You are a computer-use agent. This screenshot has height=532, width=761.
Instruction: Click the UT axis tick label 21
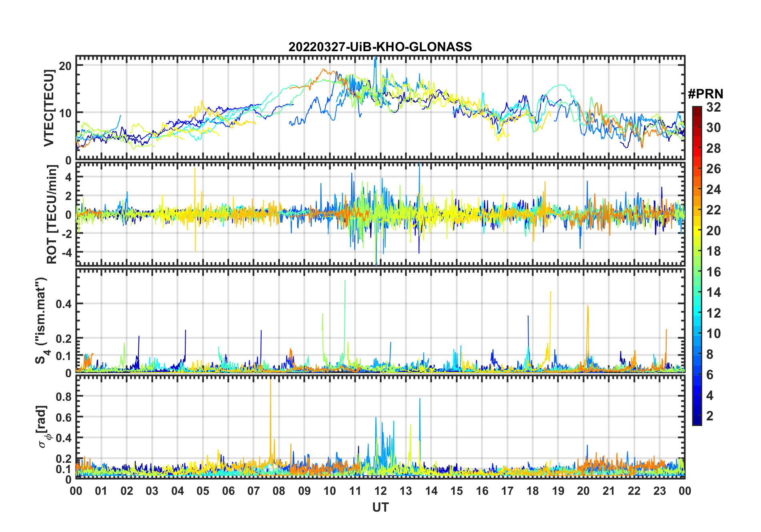click(x=609, y=491)
